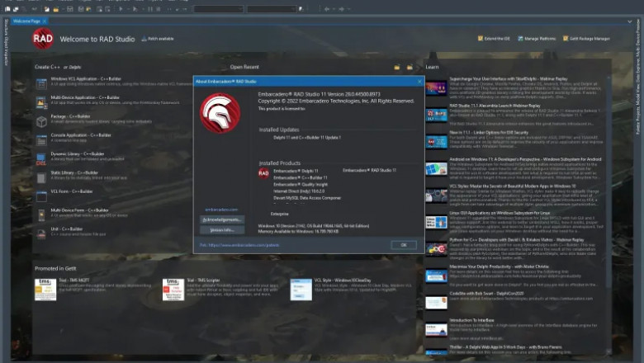This screenshot has width=644, height=363.
Task: Click the icon right of the second toolbar combo box
Action: pyautogui.click(x=301, y=8)
